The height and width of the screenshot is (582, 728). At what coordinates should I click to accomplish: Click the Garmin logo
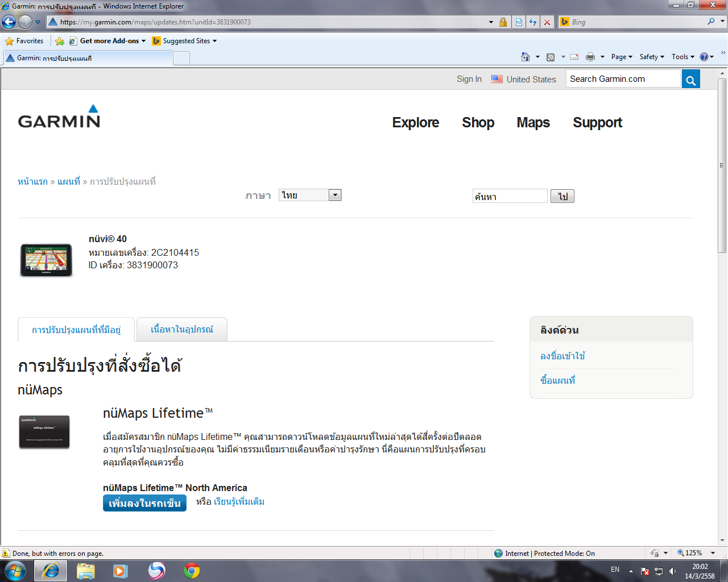pyautogui.click(x=59, y=117)
